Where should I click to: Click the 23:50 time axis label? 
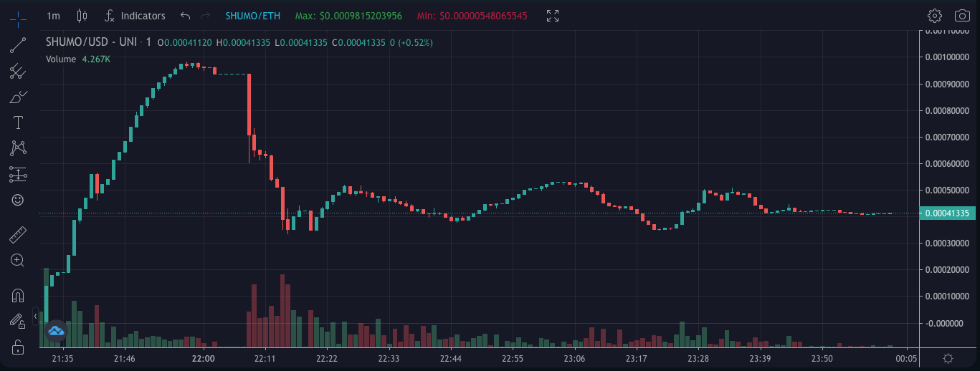[x=822, y=358]
